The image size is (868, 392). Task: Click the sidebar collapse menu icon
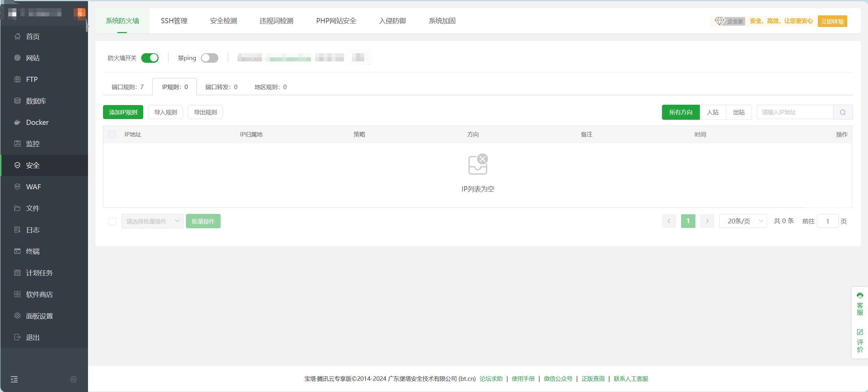pyautogui.click(x=14, y=379)
